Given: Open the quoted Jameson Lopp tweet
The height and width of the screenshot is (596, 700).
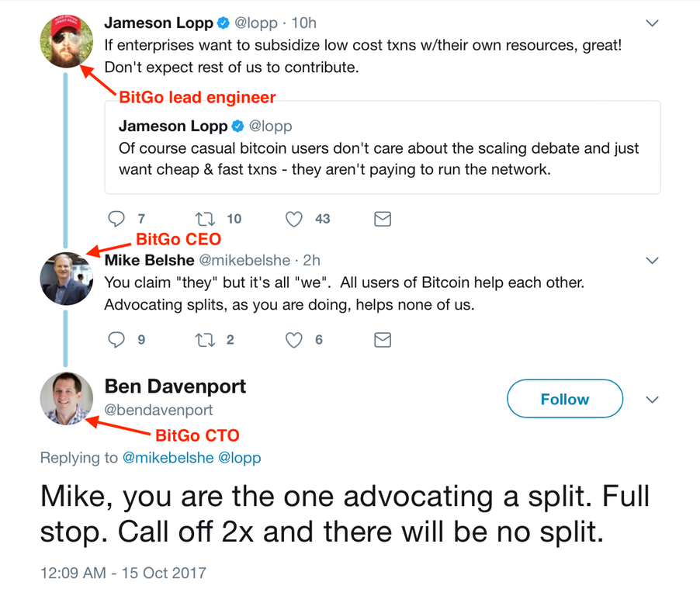Looking at the screenshot, I should (x=382, y=147).
